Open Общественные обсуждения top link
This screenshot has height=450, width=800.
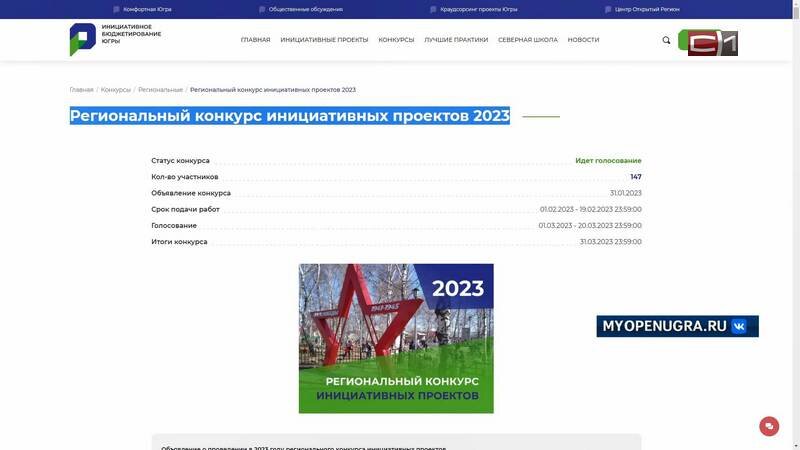[x=306, y=9]
